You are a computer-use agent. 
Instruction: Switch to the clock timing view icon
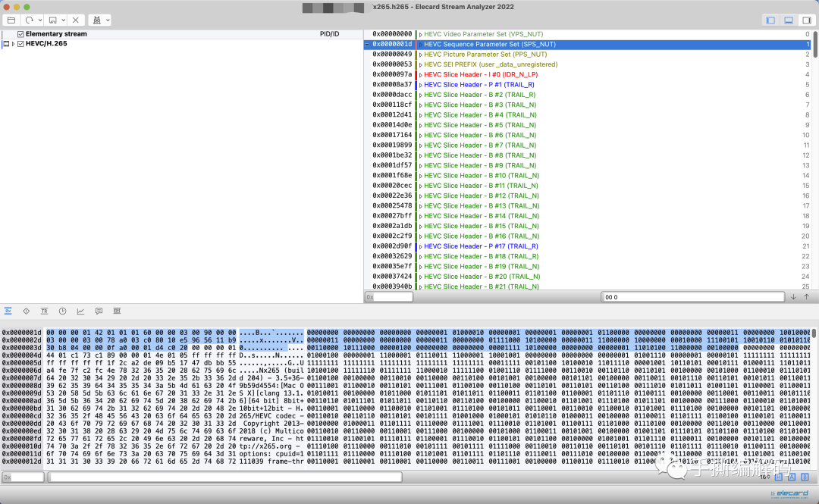[x=62, y=311]
